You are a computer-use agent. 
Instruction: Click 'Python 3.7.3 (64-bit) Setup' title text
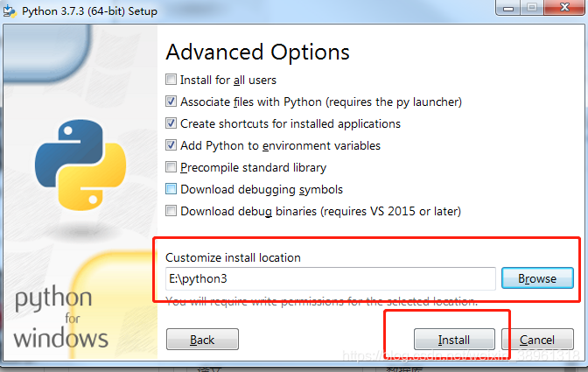(x=89, y=11)
